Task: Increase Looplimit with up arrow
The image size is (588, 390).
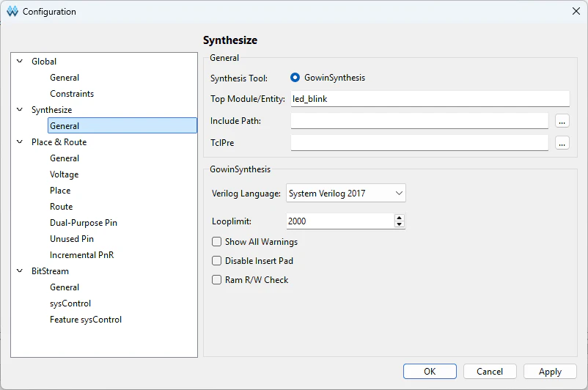Action: coord(399,218)
